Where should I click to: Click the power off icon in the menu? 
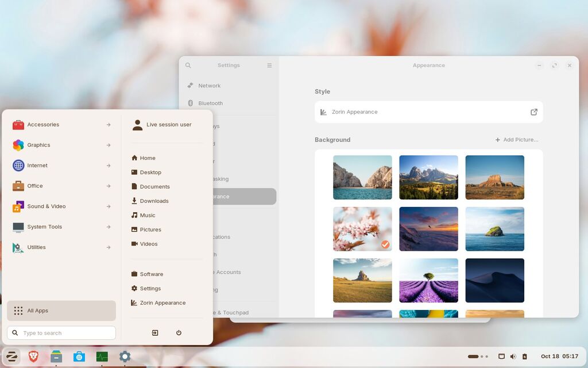(x=179, y=333)
